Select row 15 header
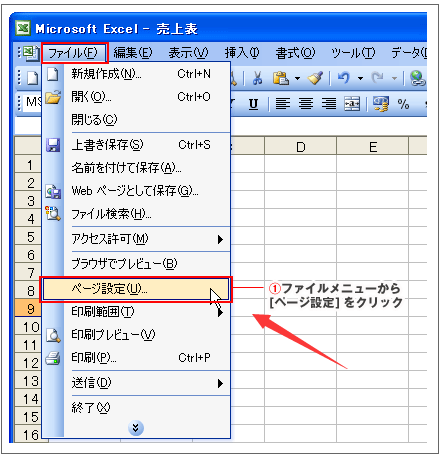Screen dimensions: 445x460 [29, 417]
